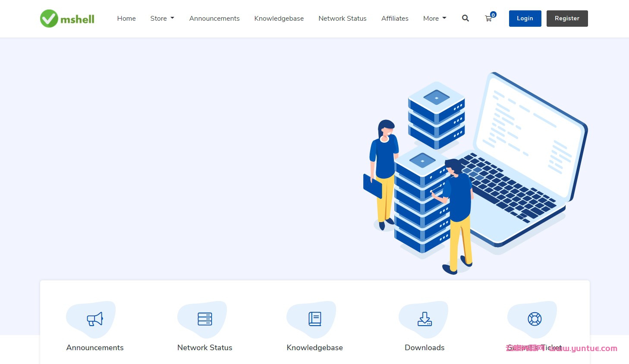The width and height of the screenshot is (629, 364).
Task: Click the Knowledgebase book icon
Action: (x=314, y=319)
